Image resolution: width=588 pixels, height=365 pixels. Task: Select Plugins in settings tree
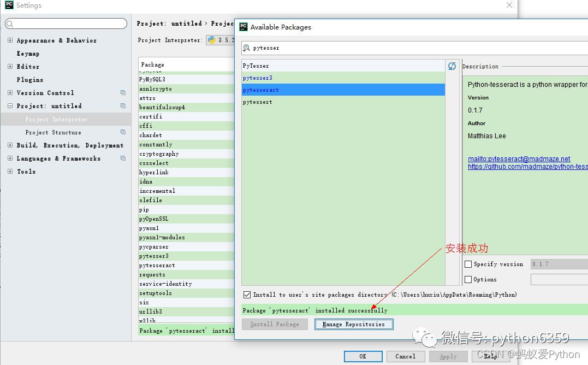[x=30, y=80]
